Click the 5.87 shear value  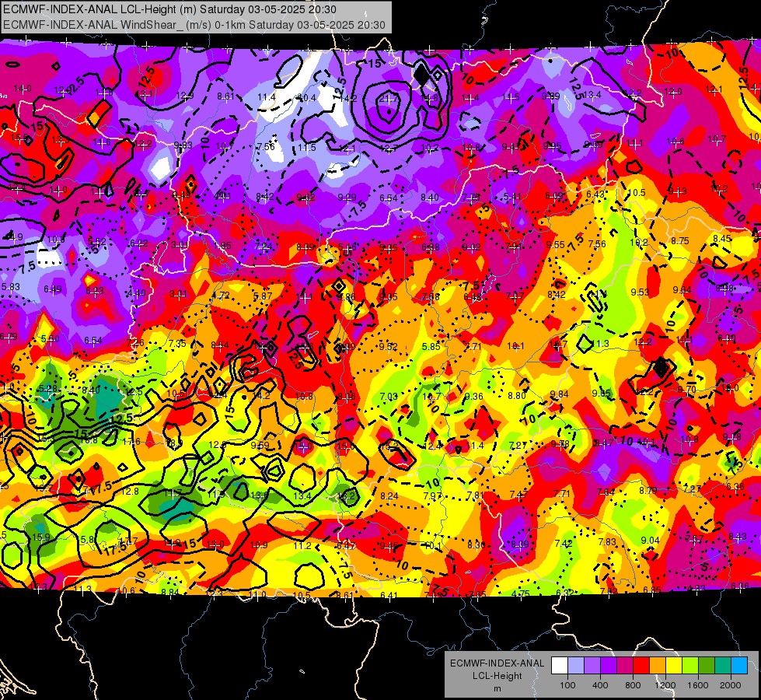click(x=263, y=296)
